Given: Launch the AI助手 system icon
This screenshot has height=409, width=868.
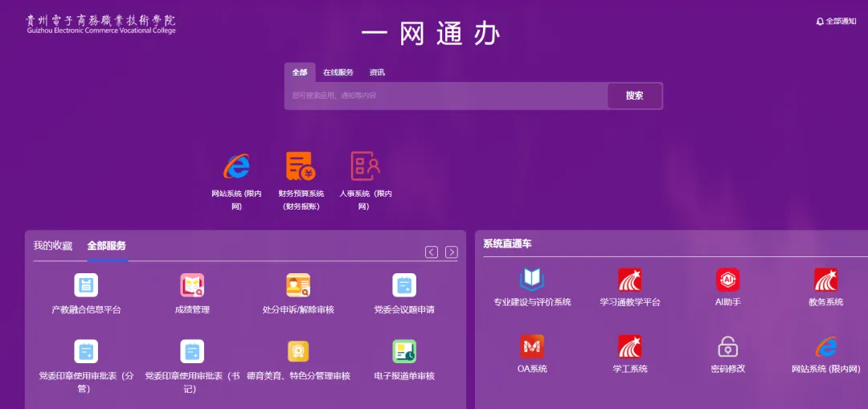Looking at the screenshot, I should coord(727,280).
